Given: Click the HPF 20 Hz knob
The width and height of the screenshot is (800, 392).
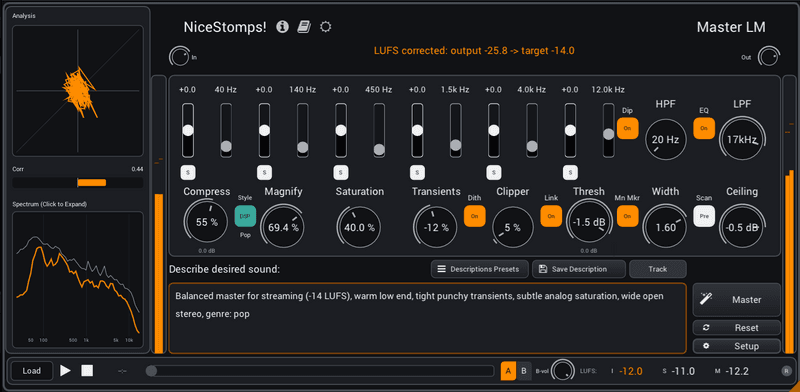Looking at the screenshot, I should click(666, 139).
